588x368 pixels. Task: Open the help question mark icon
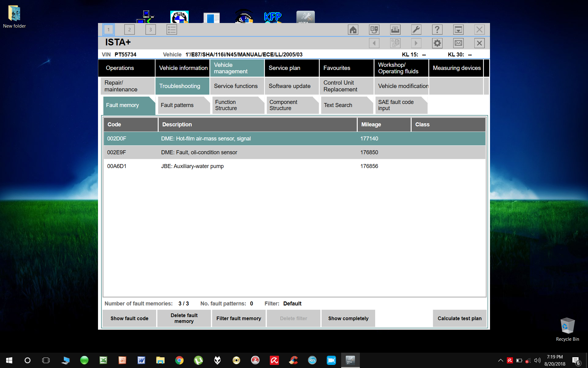(437, 30)
